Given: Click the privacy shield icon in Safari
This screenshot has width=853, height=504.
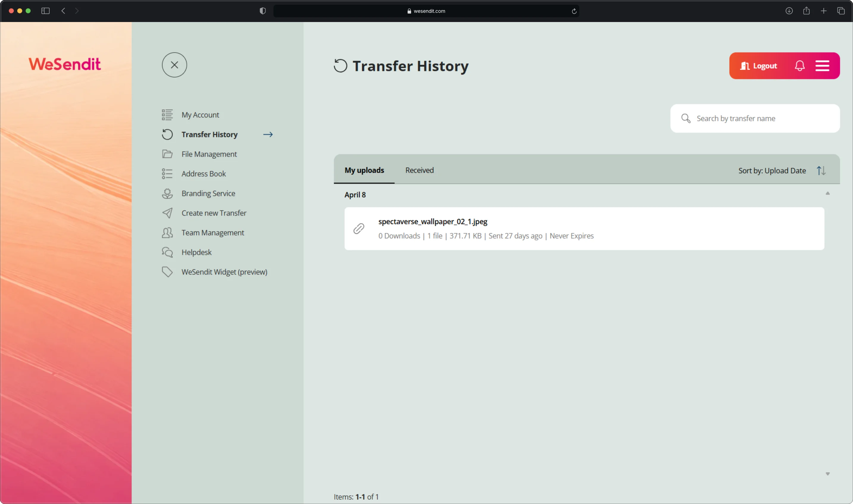Looking at the screenshot, I should coord(262,11).
